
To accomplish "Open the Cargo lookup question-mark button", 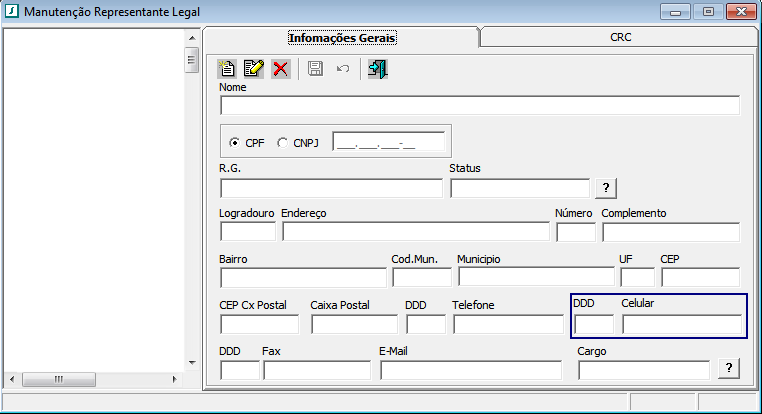I will [729, 369].
